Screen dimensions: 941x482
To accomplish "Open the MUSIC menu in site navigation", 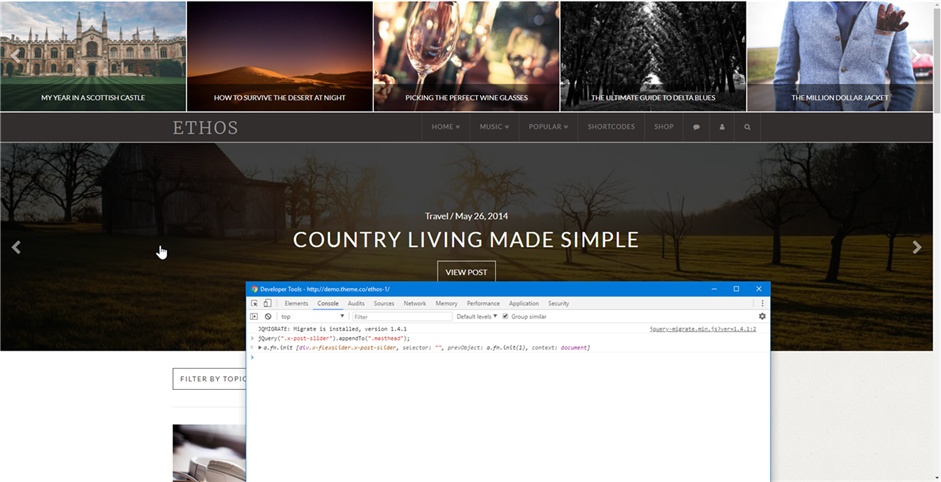I will (494, 127).
